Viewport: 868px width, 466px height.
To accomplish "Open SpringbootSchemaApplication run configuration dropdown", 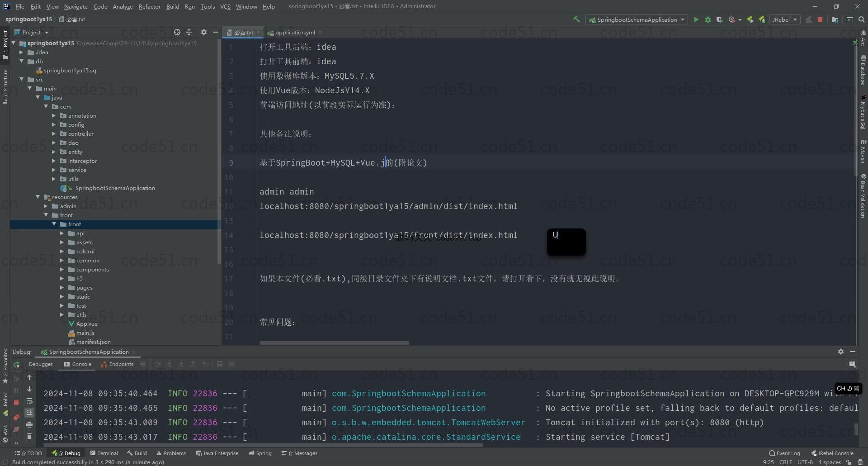I will [637, 19].
